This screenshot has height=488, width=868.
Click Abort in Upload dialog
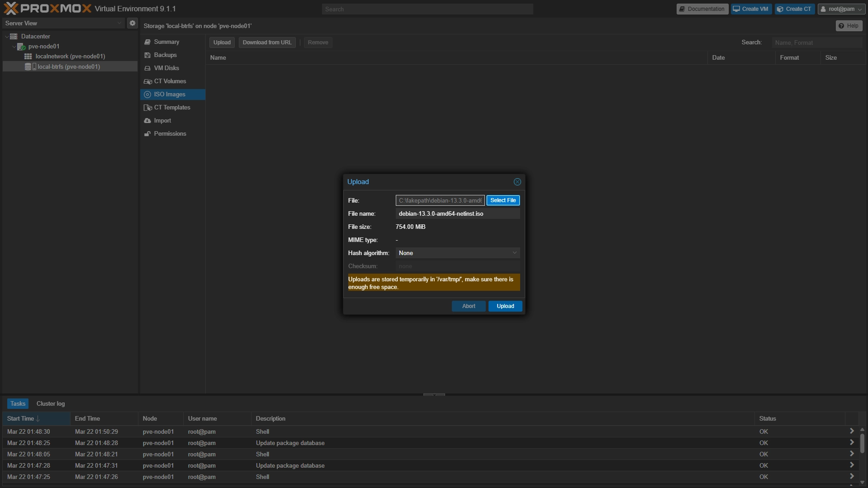point(469,306)
